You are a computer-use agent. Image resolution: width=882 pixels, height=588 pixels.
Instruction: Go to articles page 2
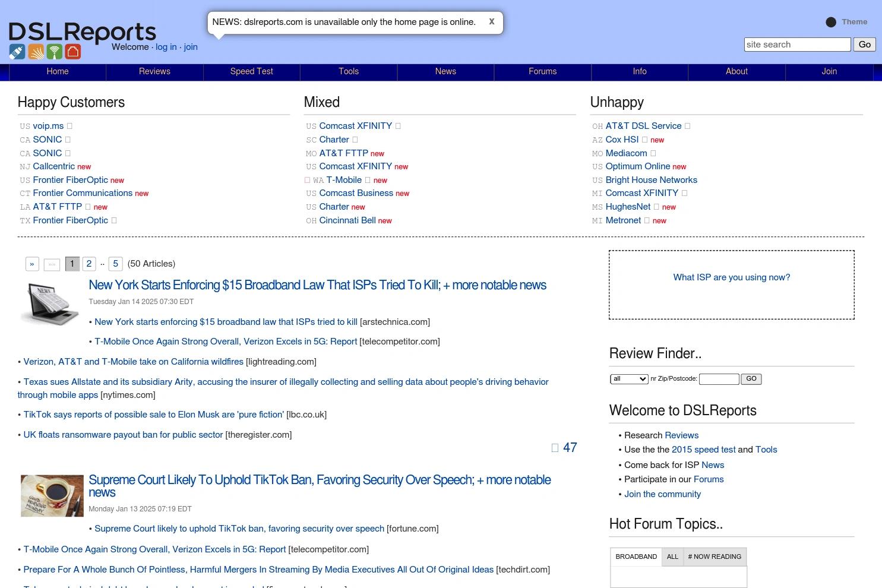point(89,264)
